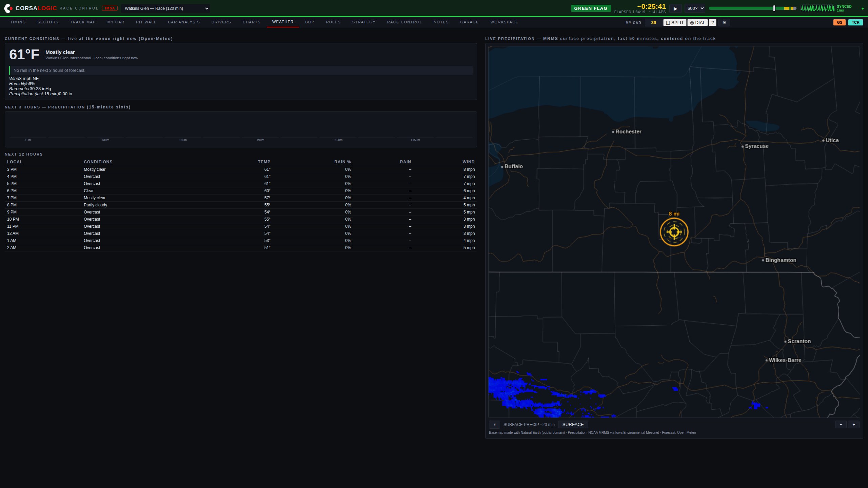868x488 pixels.
Task: Zoom out the precipitation map
Action: point(841,425)
